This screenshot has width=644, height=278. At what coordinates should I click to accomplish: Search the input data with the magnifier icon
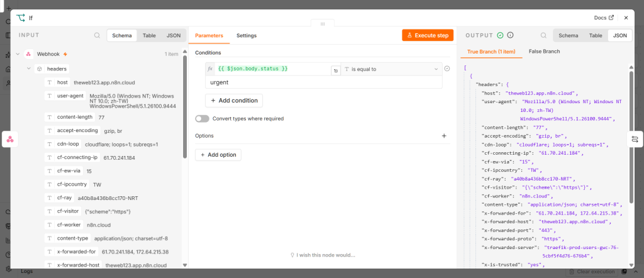[97, 35]
